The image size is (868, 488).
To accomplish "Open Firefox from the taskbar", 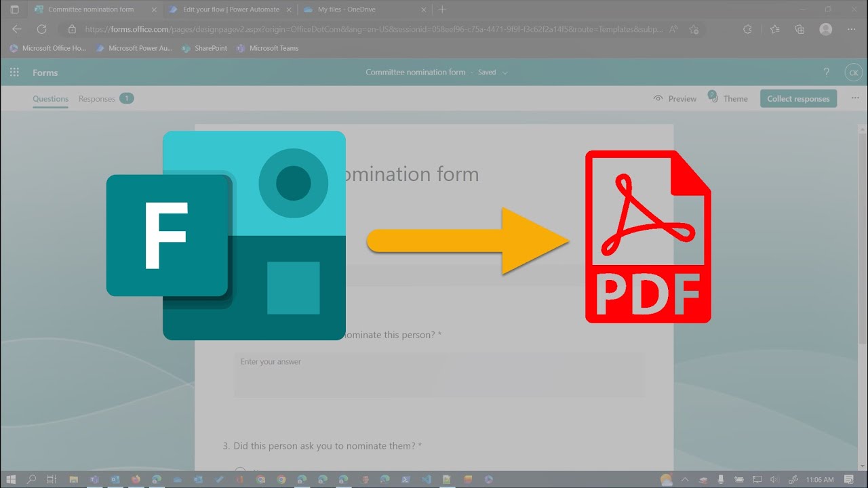I will [x=136, y=479].
